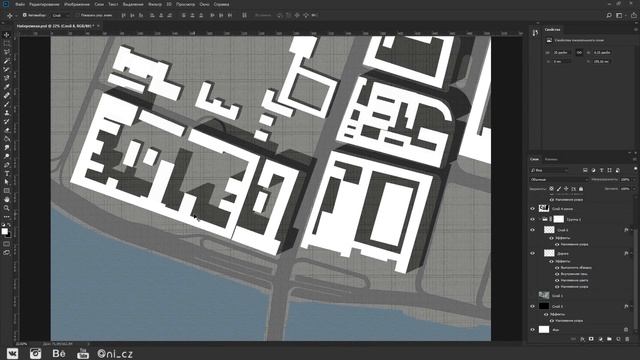Screen dimensions: 640x360
Task: Select the photo-thumbnail layer
Action: [x=582, y=295]
